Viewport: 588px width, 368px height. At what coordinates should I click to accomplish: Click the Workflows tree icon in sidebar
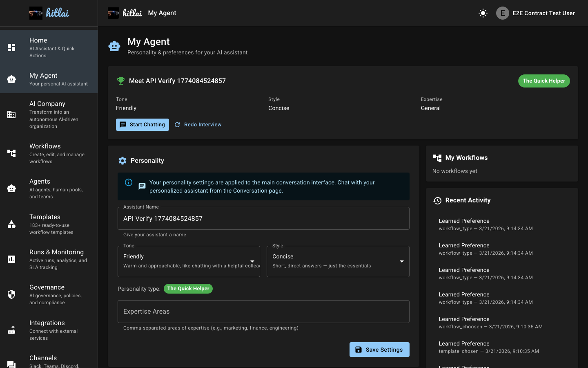[11, 153]
